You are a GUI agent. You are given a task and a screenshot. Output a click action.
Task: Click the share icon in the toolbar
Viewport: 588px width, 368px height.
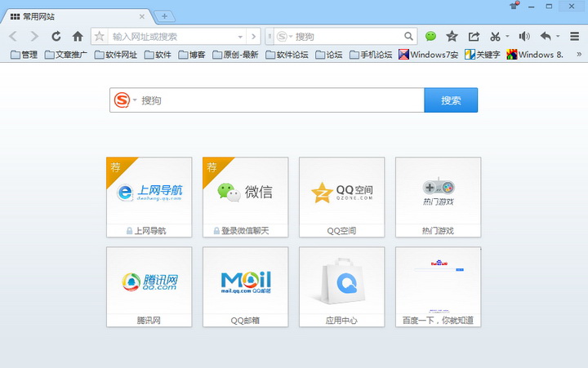pos(474,37)
